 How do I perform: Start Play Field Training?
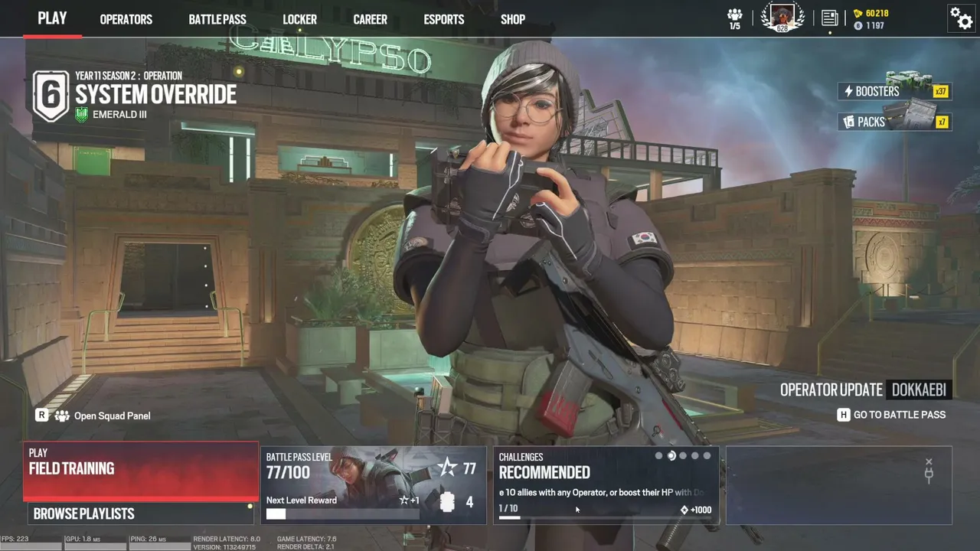point(141,471)
